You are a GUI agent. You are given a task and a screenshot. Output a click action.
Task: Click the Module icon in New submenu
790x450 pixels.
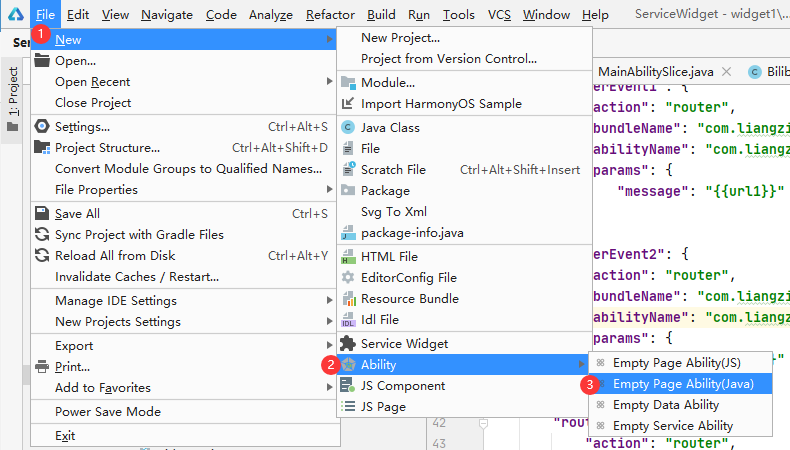(x=348, y=82)
